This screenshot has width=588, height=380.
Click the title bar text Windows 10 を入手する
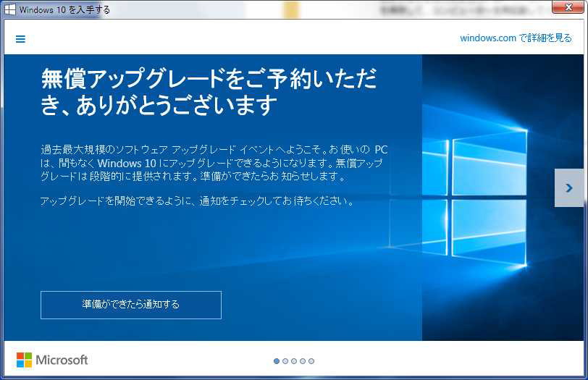(65, 10)
